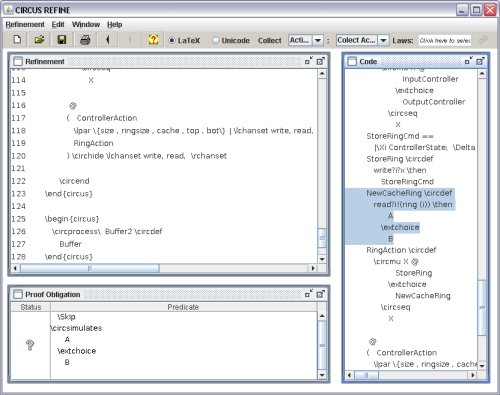This screenshot has width=500, height=395.
Task: Click line 120 \circhide text
Action: 88,156
